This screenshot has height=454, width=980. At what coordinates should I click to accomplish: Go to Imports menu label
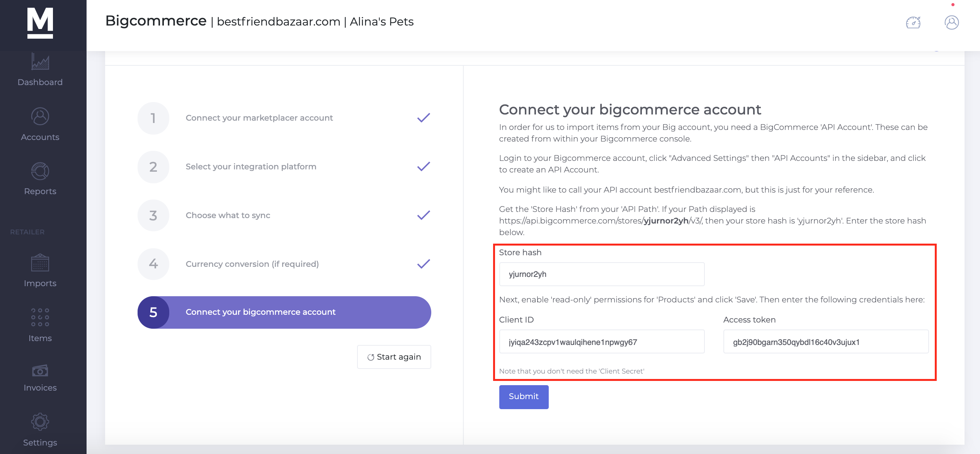pyautogui.click(x=40, y=283)
